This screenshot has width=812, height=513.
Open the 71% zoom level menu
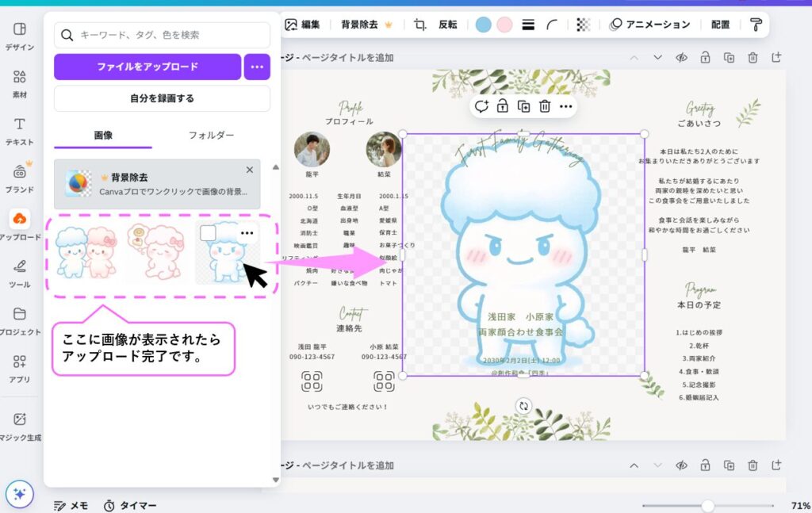pyautogui.click(x=799, y=505)
